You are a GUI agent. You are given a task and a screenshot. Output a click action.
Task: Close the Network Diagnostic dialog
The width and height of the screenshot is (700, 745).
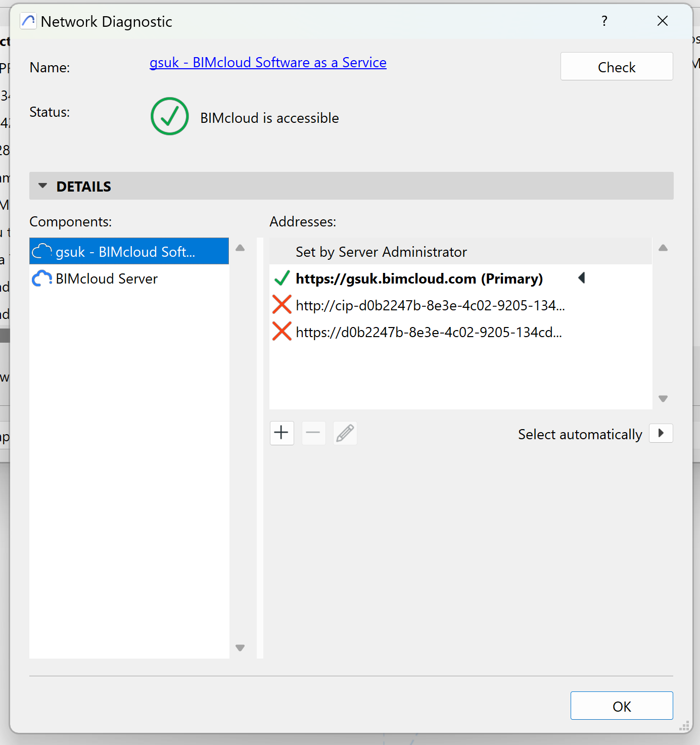[663, 21]
